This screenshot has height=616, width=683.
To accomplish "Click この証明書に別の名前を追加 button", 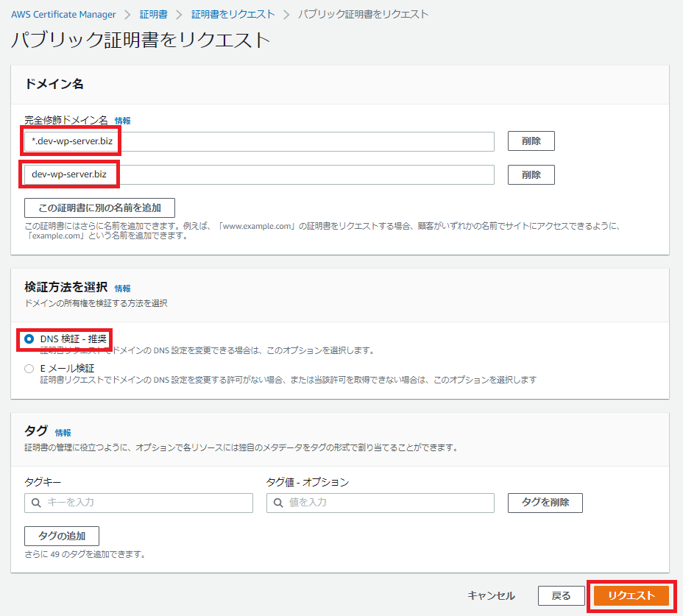I will click(x=99, y=207).
